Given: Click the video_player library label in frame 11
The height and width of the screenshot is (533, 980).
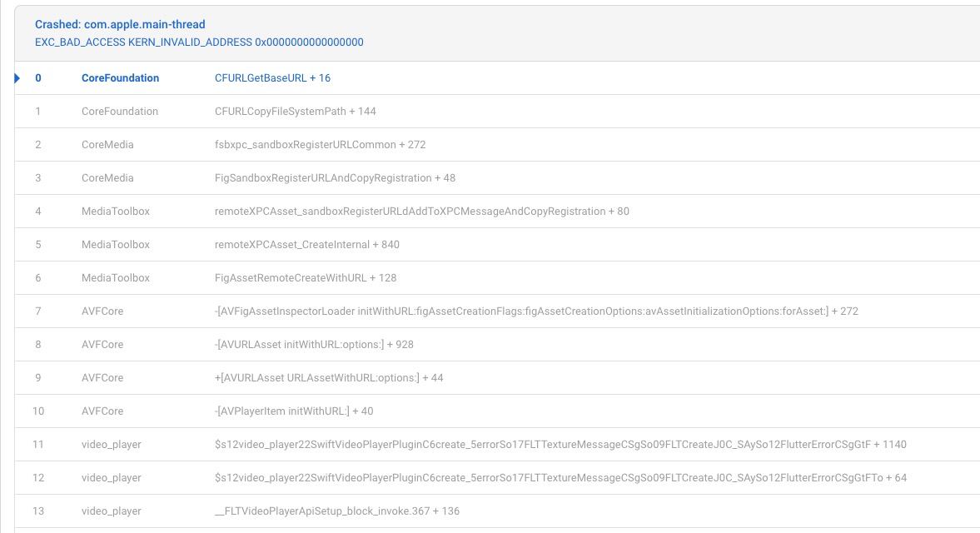Looking at the screenshot, I should (111, 445).
